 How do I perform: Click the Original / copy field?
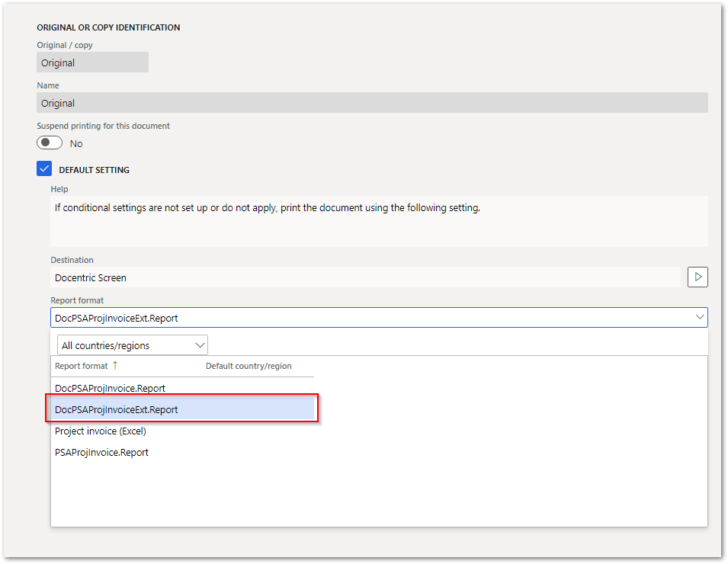pyautogui.click(x=91, y=62)
